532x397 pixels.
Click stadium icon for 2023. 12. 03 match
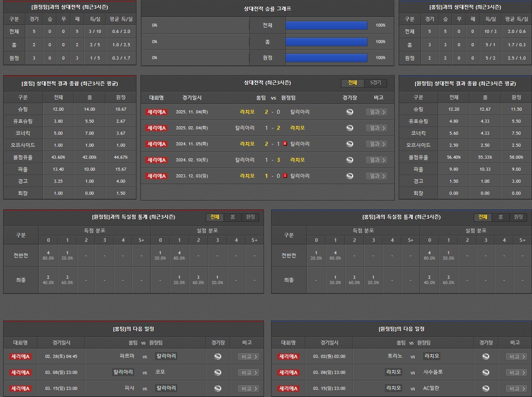(350, 176)
